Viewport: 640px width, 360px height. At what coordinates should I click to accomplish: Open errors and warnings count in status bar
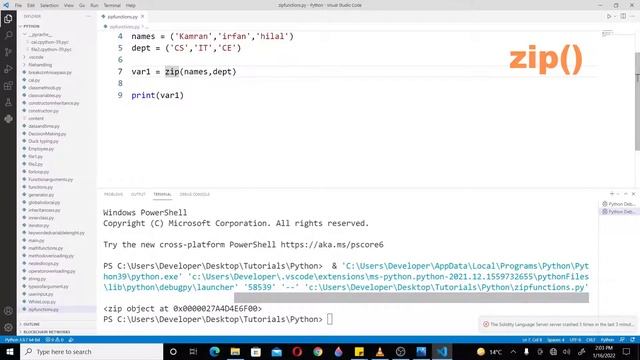point(55,340)
